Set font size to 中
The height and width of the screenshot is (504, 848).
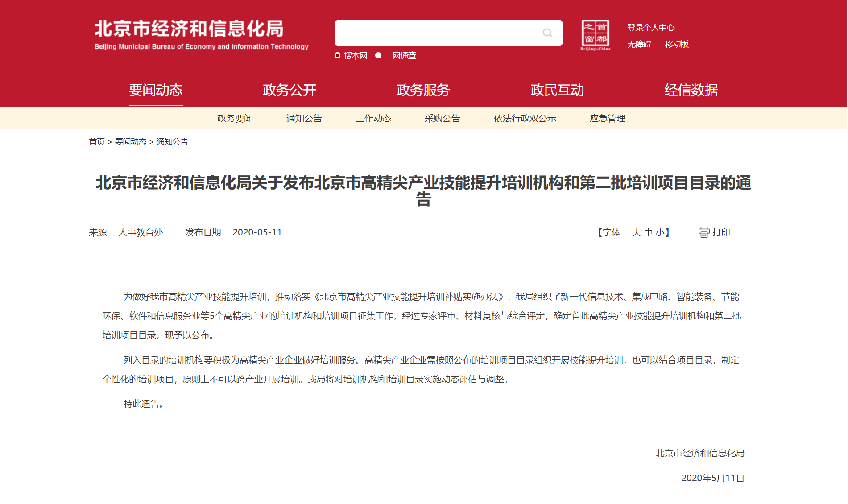pyautogui.click(x=649, y=232)
